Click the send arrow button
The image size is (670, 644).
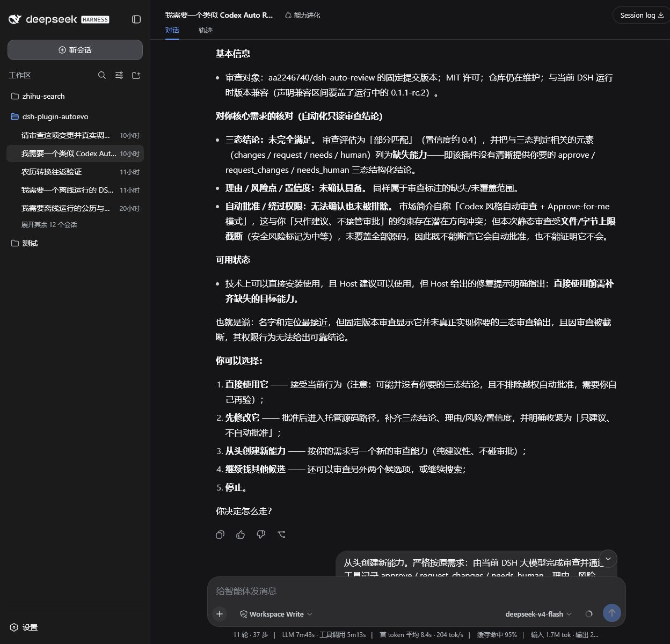click(x=612, y=613)
